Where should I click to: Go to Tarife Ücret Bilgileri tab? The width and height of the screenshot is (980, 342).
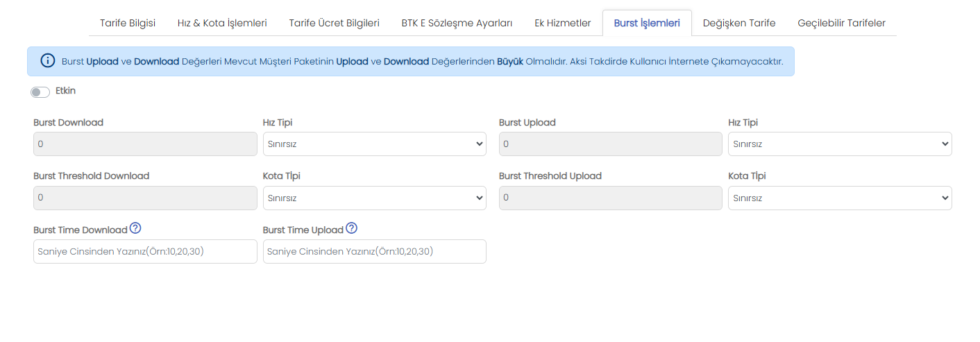tap(334, 23)
